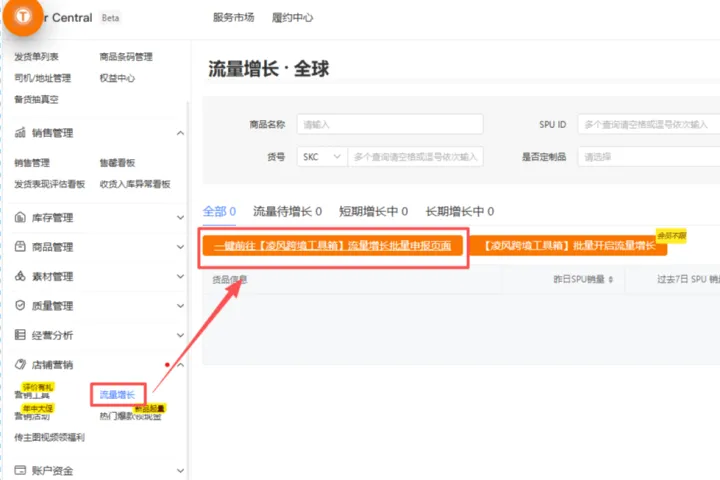Click the Beta label near logo
The height and width of the screenshot is (480, 720).
[110, 18]
